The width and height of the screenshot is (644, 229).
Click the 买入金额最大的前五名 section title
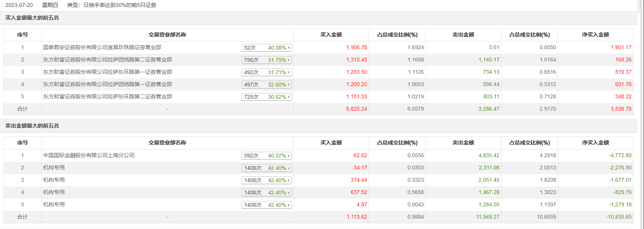[x=32, y=18]
